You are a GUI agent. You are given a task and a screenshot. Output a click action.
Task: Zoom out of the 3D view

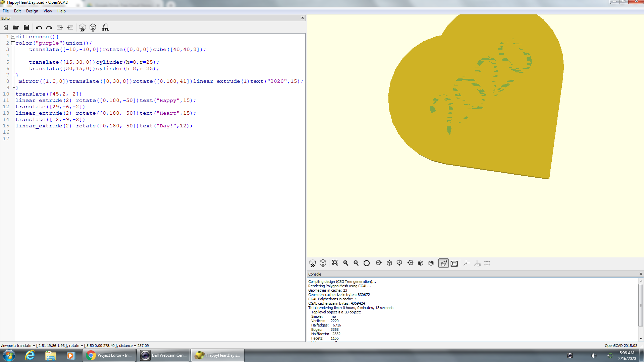point(356,263)
